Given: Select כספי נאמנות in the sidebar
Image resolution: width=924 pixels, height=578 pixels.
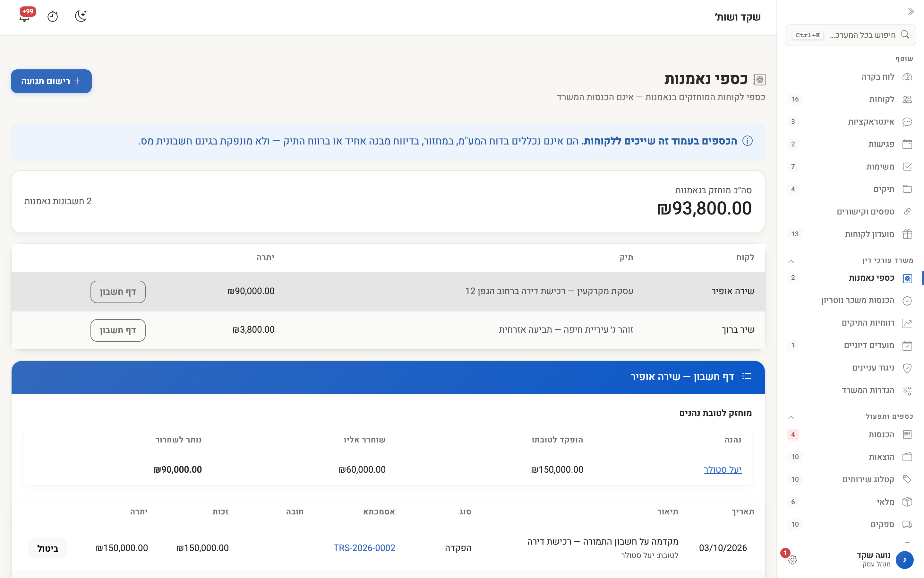Looking at the screenshot, I should (x=850, y=278).
